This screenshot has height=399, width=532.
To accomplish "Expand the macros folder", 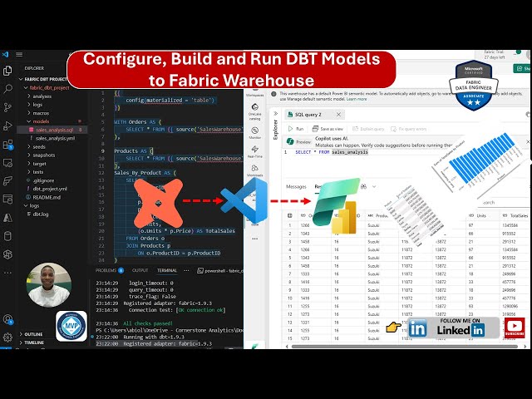I will (29, 113).
